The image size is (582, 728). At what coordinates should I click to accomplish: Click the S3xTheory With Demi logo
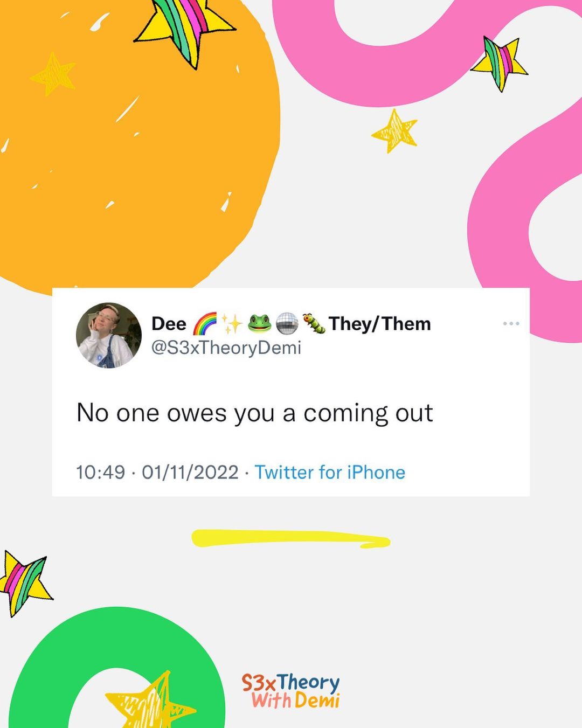[x=291, y=690]
